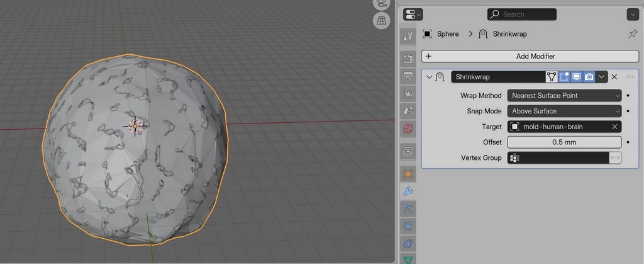Collapse the Shrinkwrap modifier panel
The width and height of the screenshot is (644, 264).
[x=429, y=77]
